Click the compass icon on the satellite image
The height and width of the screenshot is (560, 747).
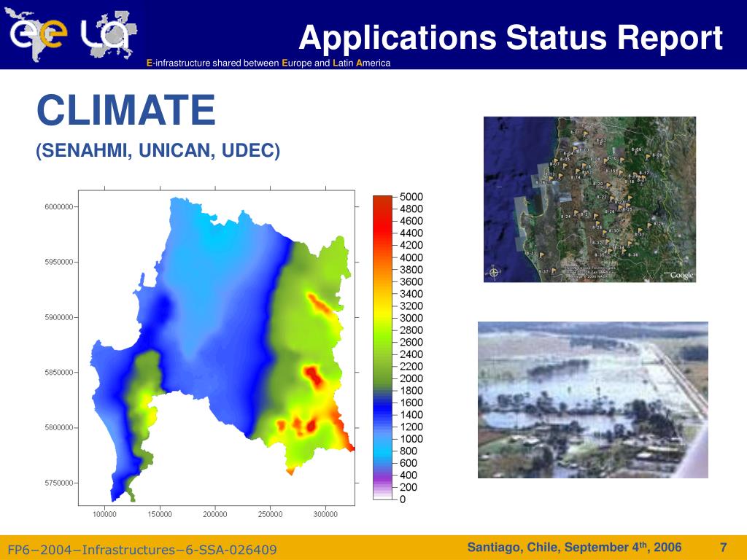tap(494, 273)
